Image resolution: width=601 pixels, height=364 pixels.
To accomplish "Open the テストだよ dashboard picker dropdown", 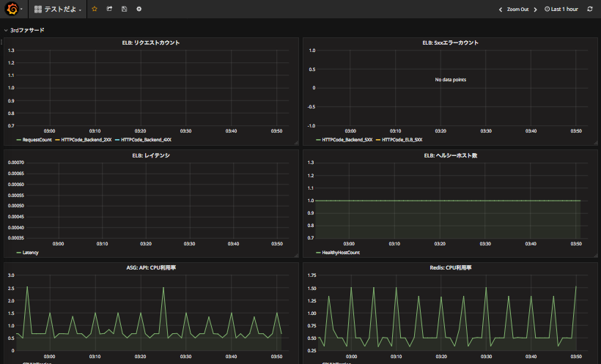I will coord(58,9).
